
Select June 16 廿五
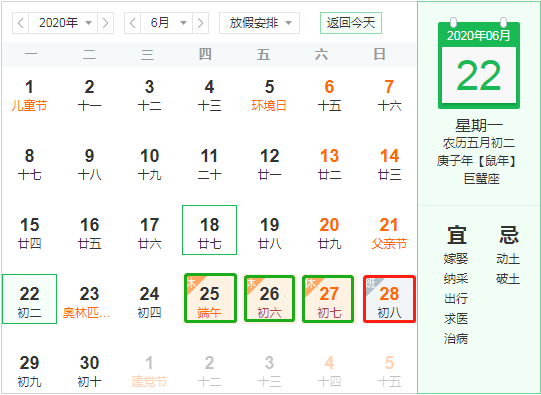point(89,233)
